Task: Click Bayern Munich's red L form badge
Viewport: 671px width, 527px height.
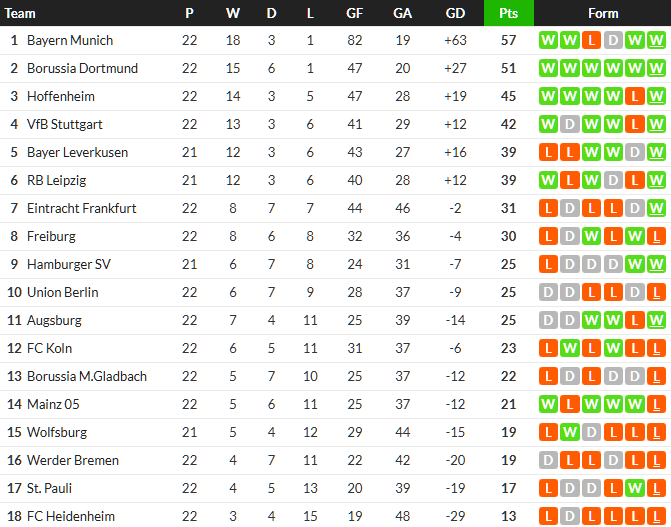Action: (591, 41)
